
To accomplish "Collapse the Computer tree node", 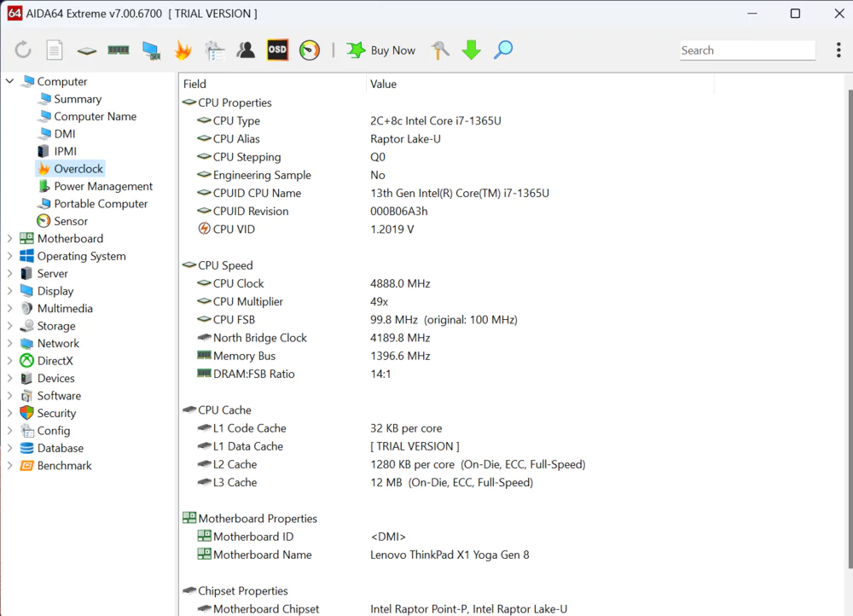I will [x=9, y=81].
